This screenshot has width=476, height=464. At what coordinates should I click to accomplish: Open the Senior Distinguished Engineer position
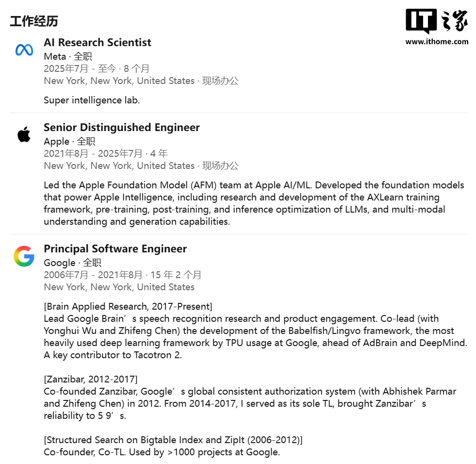click(122, 128)
